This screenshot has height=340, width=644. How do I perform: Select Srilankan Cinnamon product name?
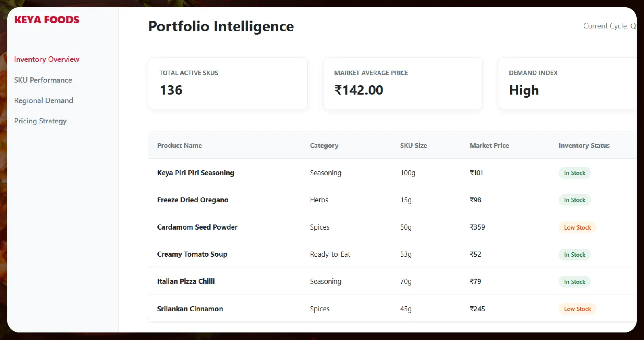(x=190, y=309)
